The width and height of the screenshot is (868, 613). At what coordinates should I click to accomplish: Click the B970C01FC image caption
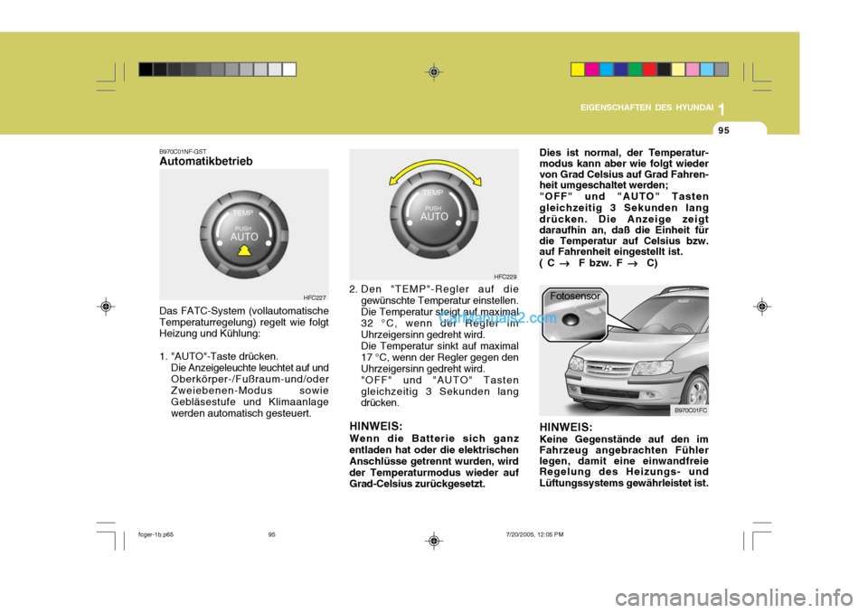[x=690, y=410]
